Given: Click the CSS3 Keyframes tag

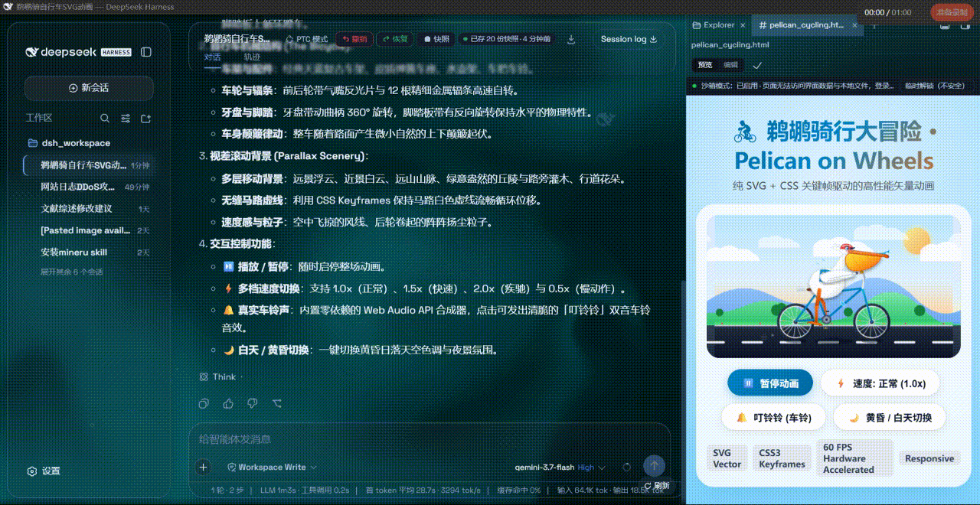Looking at the screenshot, I should pos(782,458).
